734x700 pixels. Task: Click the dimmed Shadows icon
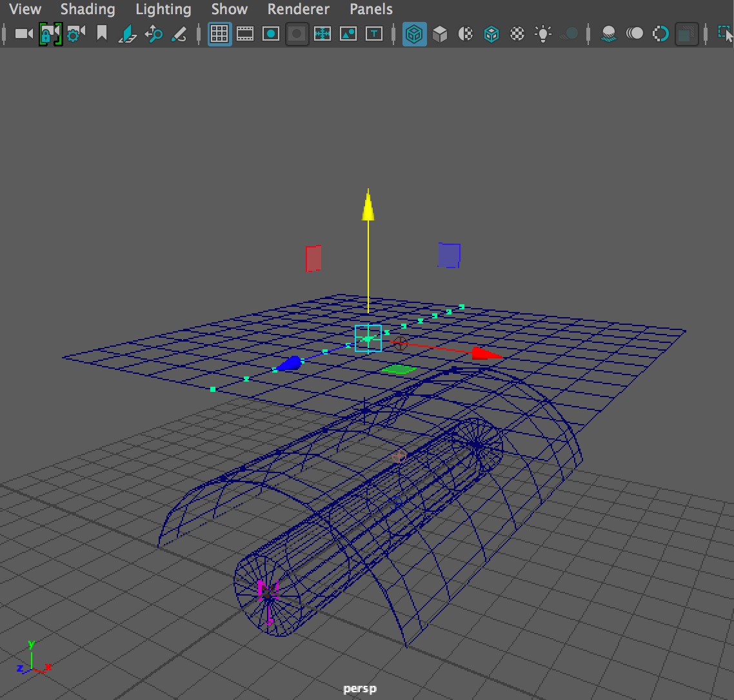point(569,34)
